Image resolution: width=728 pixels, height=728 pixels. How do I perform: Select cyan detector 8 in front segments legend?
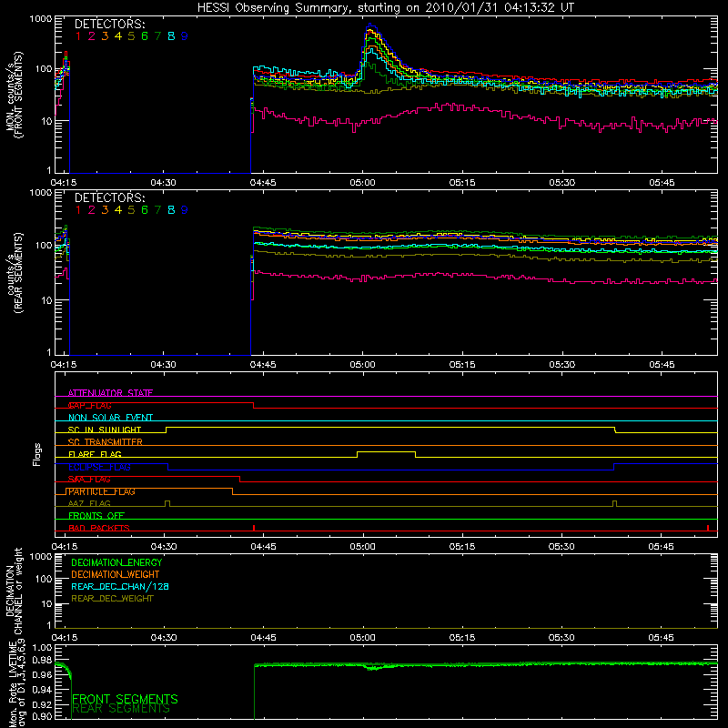[171, 36]
